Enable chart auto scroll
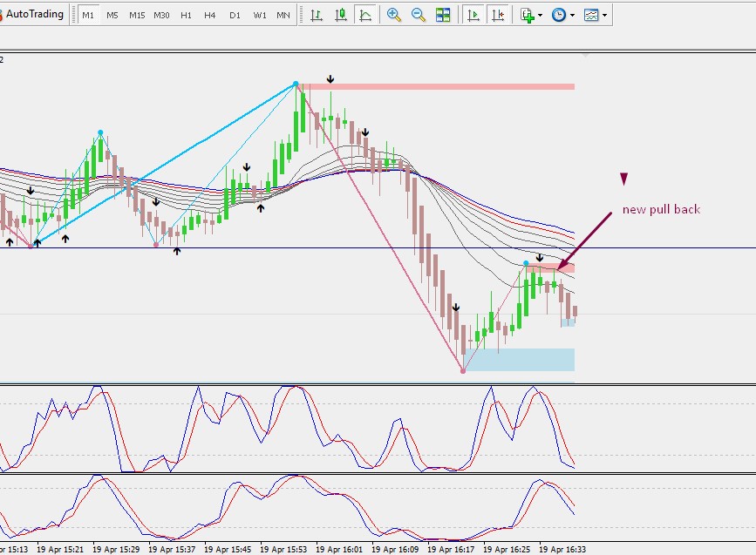 click(473, 15)
